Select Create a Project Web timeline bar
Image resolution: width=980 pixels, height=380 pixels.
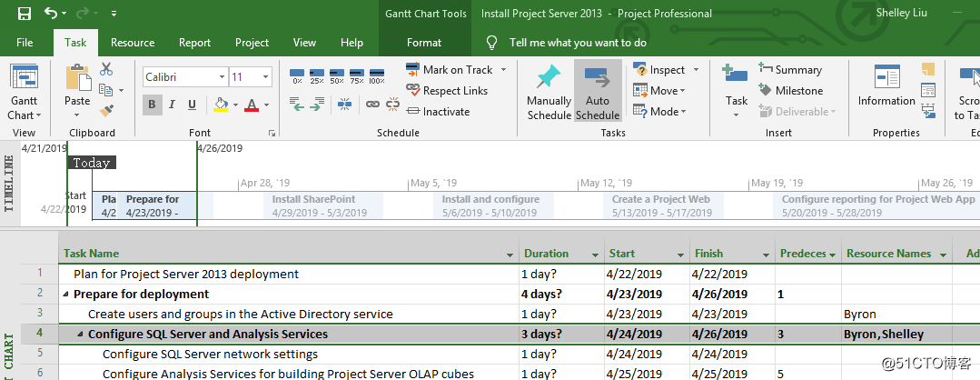pos(662,205)
